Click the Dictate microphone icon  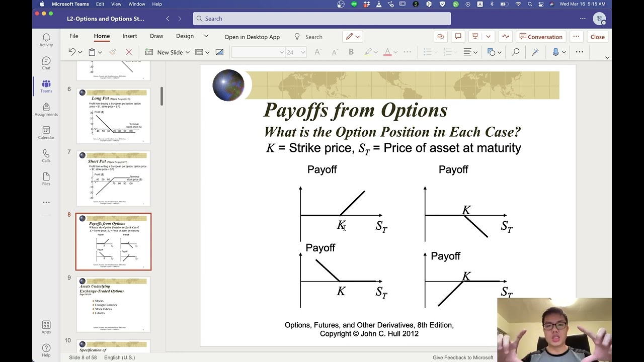(x=555, y=52)
